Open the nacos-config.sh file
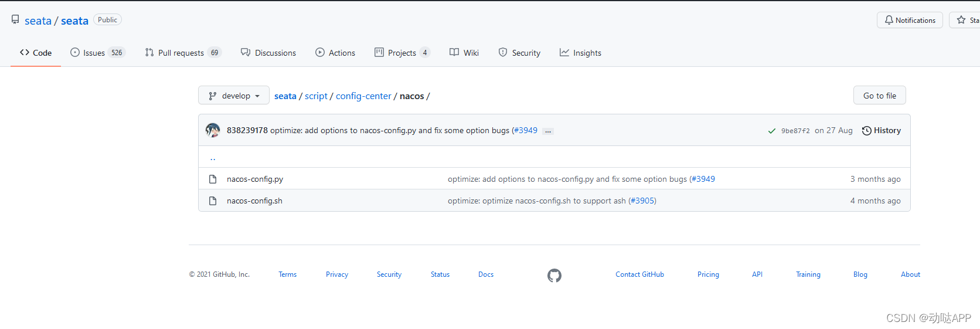Viewport: 980px width, 329px height. pyautogui.click(x=254, y=201)
